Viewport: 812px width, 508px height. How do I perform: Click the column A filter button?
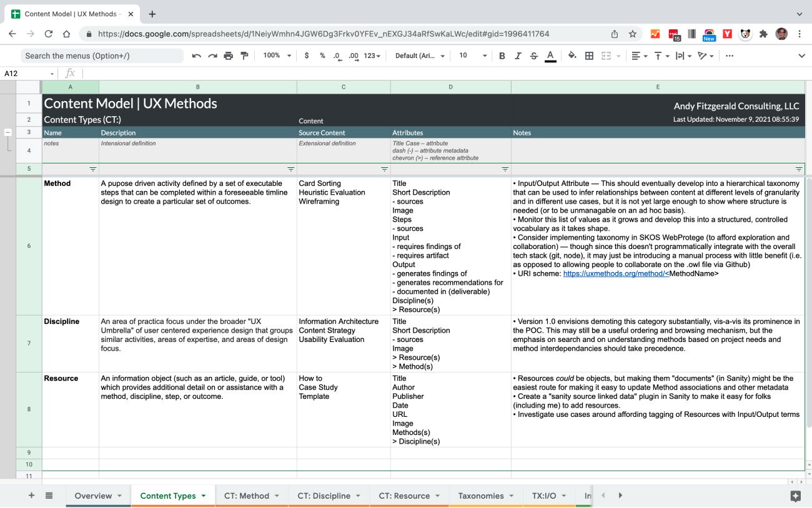[x=92, y=169]
